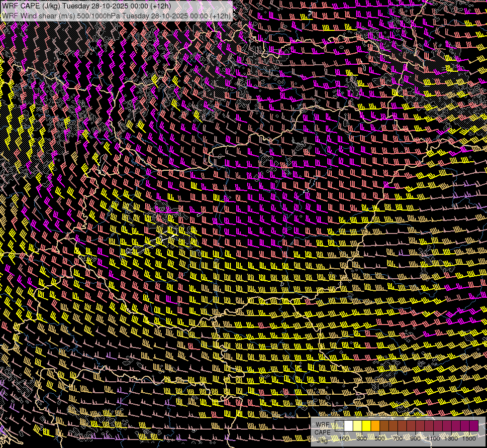Click the 500 legend tick label
The width and height of the screenshot is (487, 448).
tap(380, 439)
